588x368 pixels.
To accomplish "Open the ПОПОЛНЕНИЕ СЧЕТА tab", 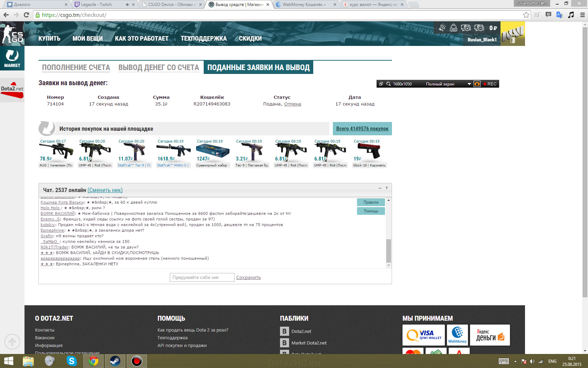I will [x=76, y=67].
